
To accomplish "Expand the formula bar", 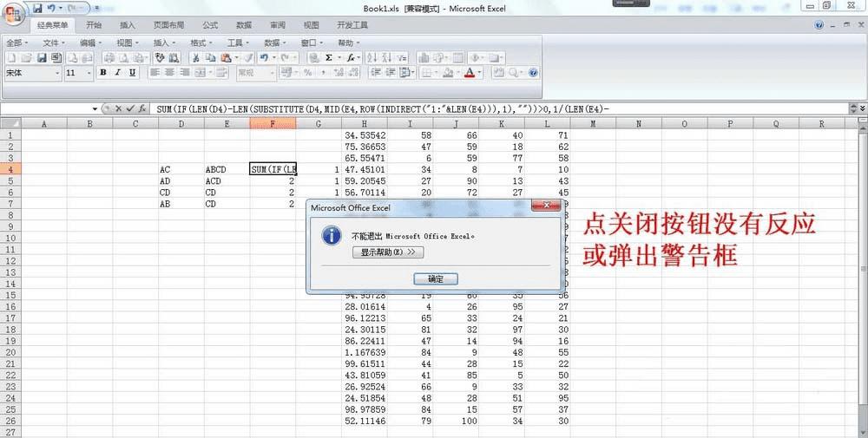I will coord(861,109).
